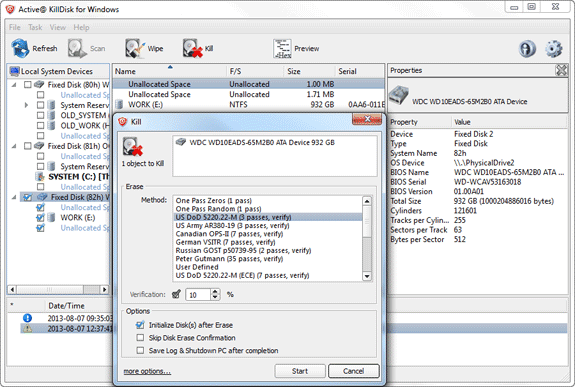Click the Start button
This screenshot has height=387, width=575.
coord(300,371)
